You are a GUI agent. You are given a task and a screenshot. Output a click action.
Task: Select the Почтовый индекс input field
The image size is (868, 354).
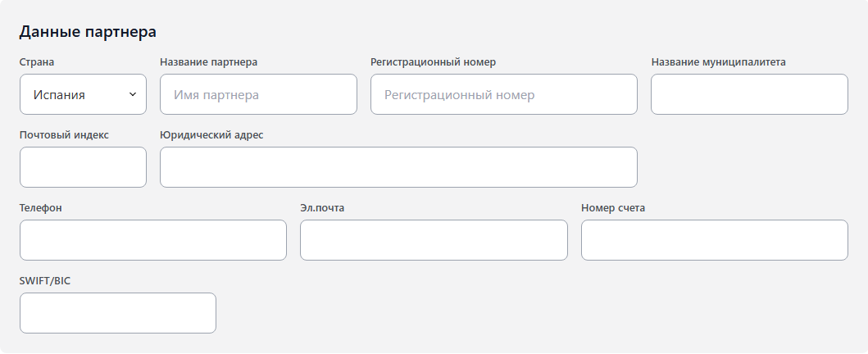pyautogui.click(x=83, y=167)
